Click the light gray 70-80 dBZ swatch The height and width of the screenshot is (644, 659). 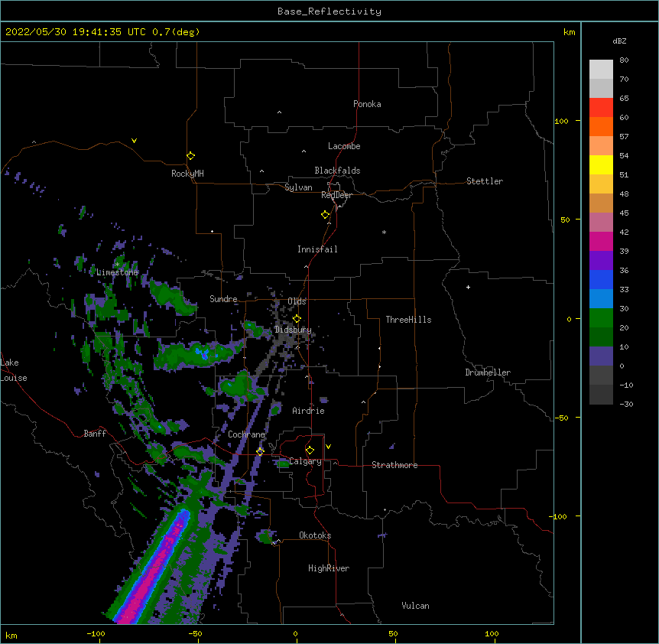tap(601, 70)
